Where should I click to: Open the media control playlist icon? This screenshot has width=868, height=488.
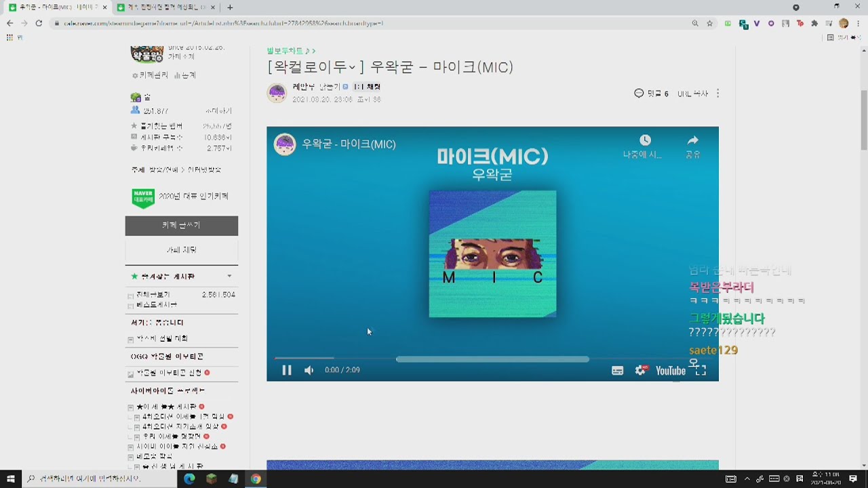click(829, 24)
